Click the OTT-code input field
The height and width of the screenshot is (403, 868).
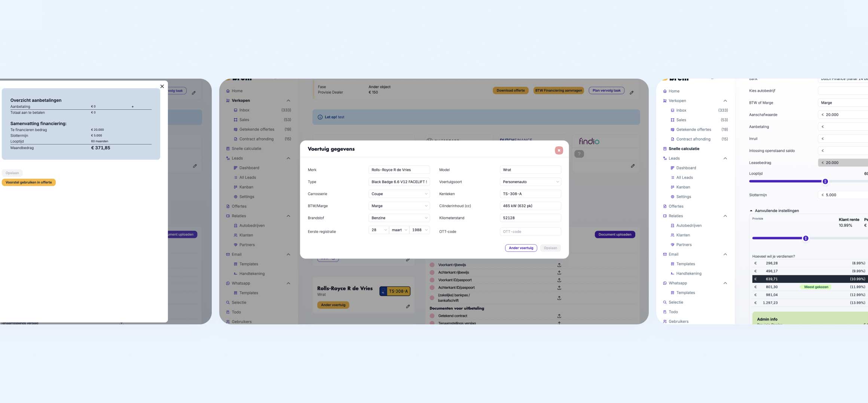pyautogui.click(x=530, y=231)
